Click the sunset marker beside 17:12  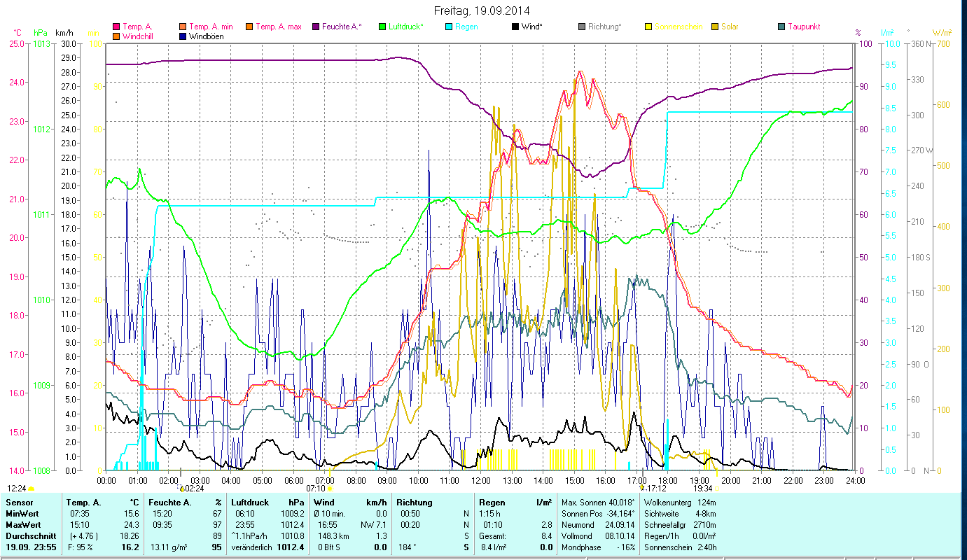coord(642,488)
